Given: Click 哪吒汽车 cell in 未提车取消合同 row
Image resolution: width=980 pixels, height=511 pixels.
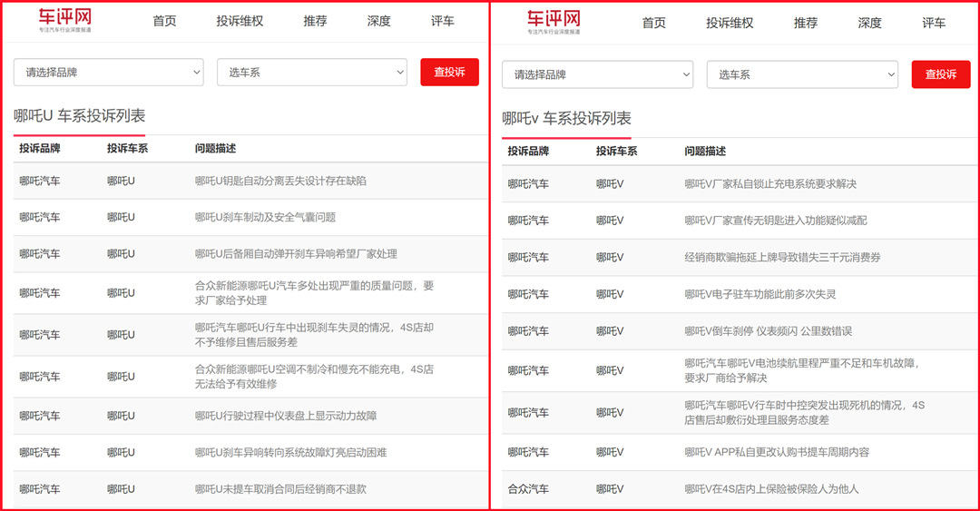Looking at the screenshot, I should point(39,489).
